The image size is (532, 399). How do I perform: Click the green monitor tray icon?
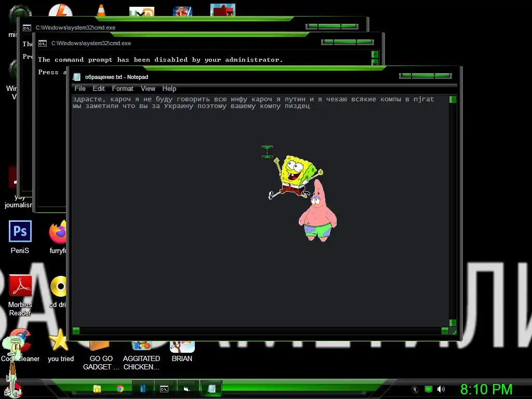(429, 389)
